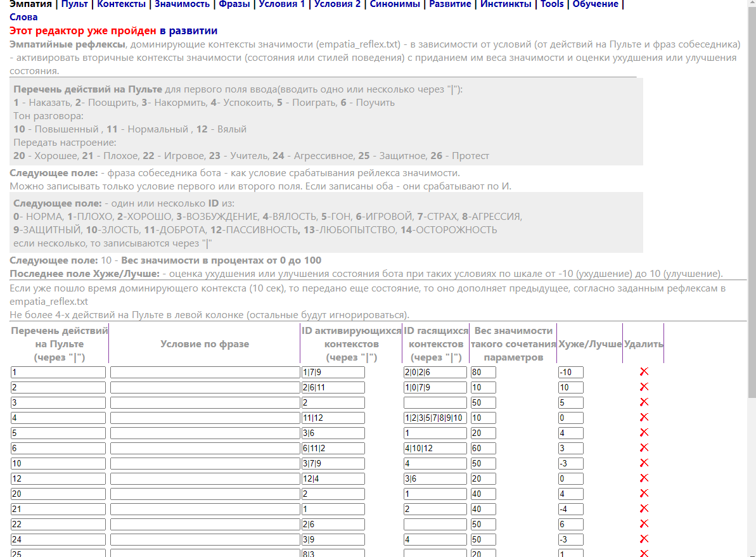
Task: Delete the row with Пульт action 1
Action: 644,372
